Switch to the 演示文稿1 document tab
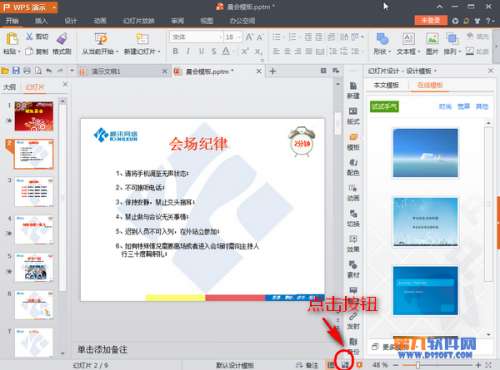The height and width of the screenshot is (370, 500). point(123,71)
